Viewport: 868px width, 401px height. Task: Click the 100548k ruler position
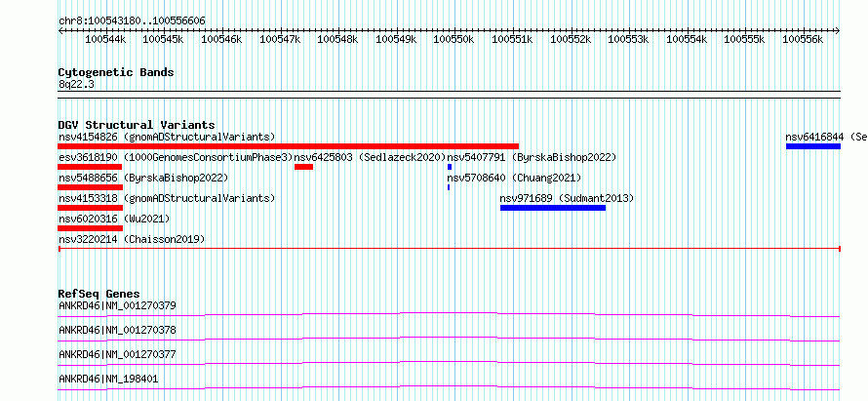click(x=337, y=39)
